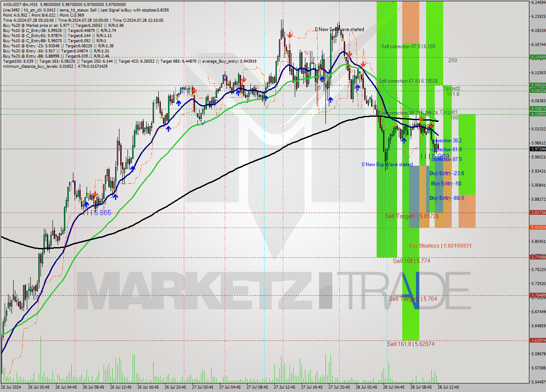Click the red 5.62074 price axis tag
546x392 pixels.
click(x=537, y=340)
